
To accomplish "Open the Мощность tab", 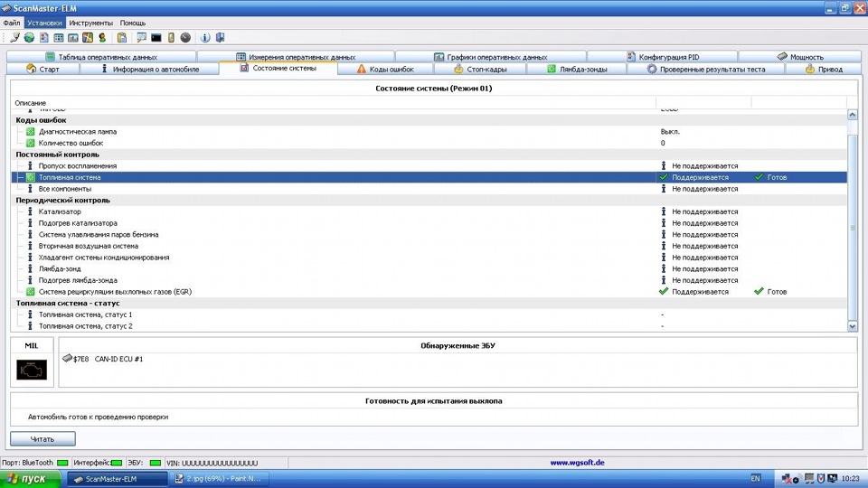I will click(800, 56).
